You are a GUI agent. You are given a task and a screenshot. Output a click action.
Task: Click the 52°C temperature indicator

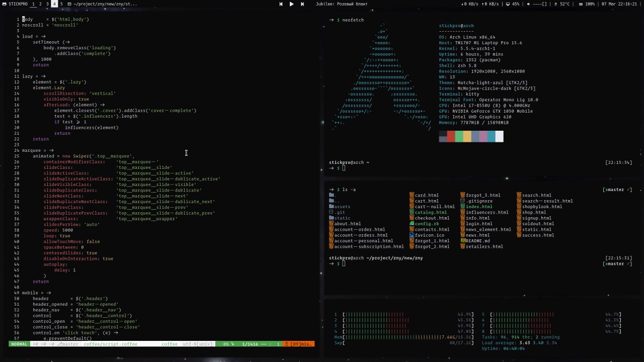point(562,4)
